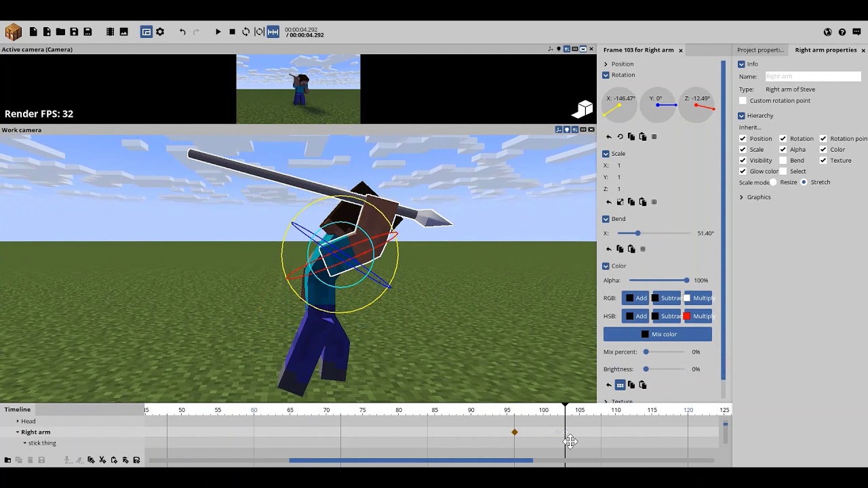
Task: Open the help question mark icon
Action: [842, 32]
